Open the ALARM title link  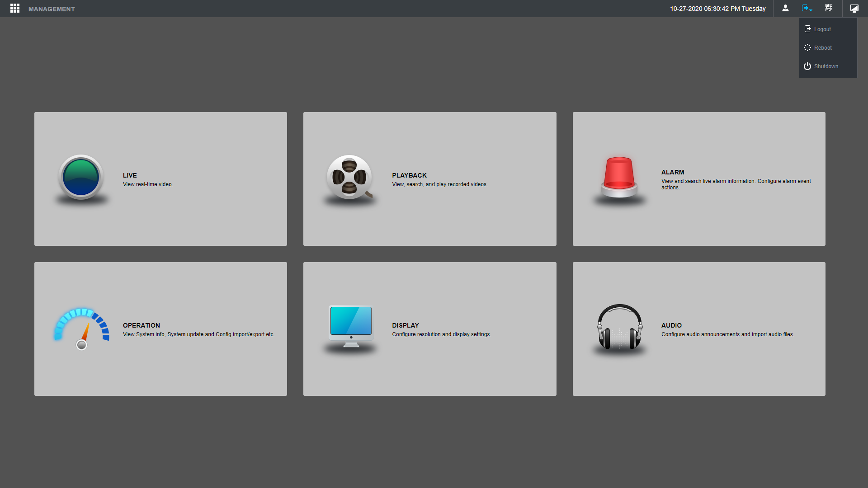click(x=673, y=172)
